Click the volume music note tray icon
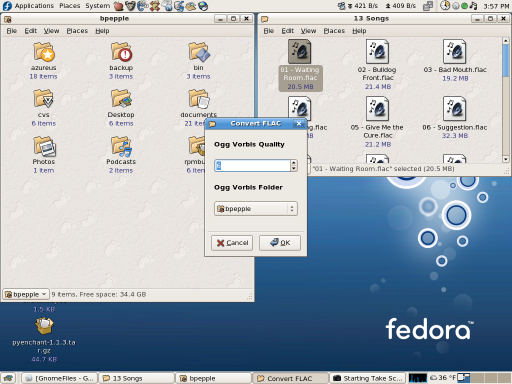Screen dimensions: 512x384 click(473, 6)
